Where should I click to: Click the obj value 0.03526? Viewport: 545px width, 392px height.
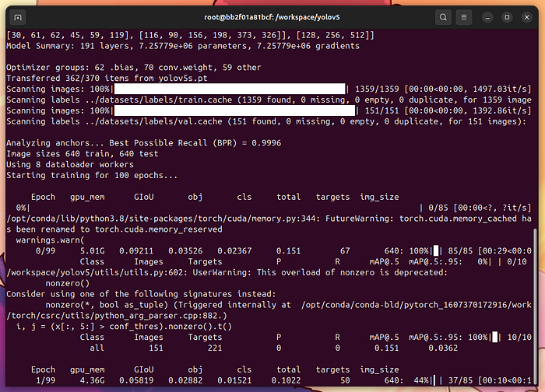tap(185, 250)
